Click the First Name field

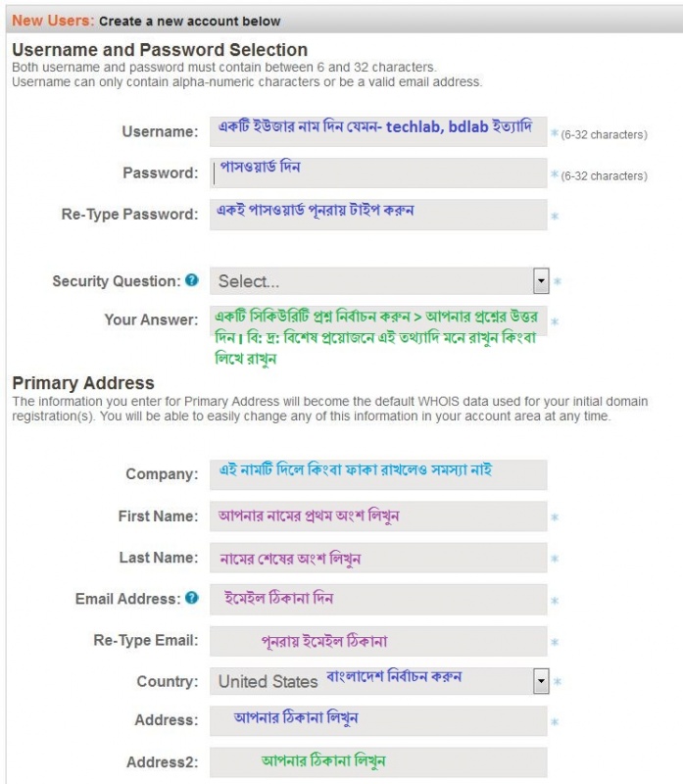377,516
